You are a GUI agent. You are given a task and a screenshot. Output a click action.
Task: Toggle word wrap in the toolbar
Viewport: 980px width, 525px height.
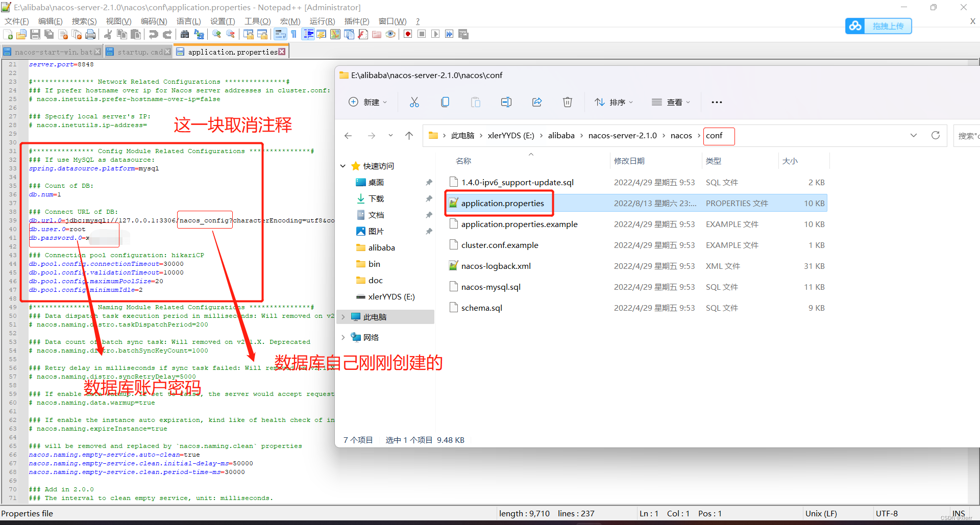[x=280, y=34]
